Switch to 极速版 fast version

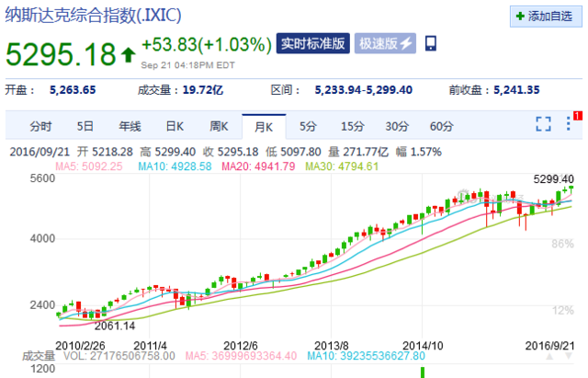[x=385, y=43]
